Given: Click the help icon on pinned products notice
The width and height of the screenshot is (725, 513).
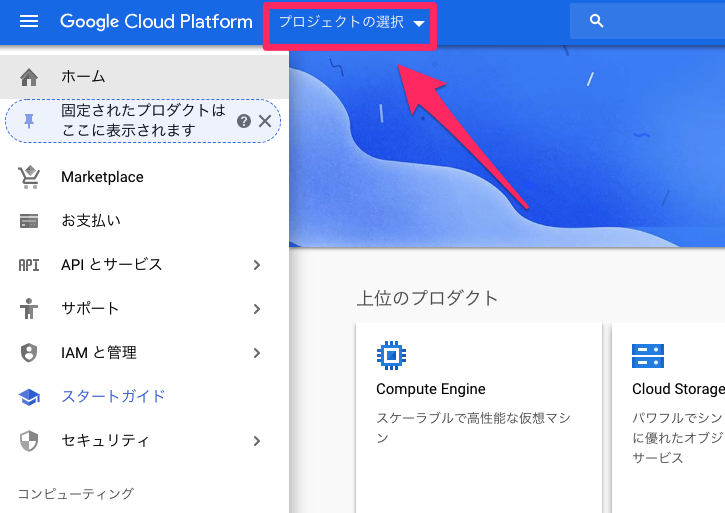Looking at the screenshot, I should (243, 121).
